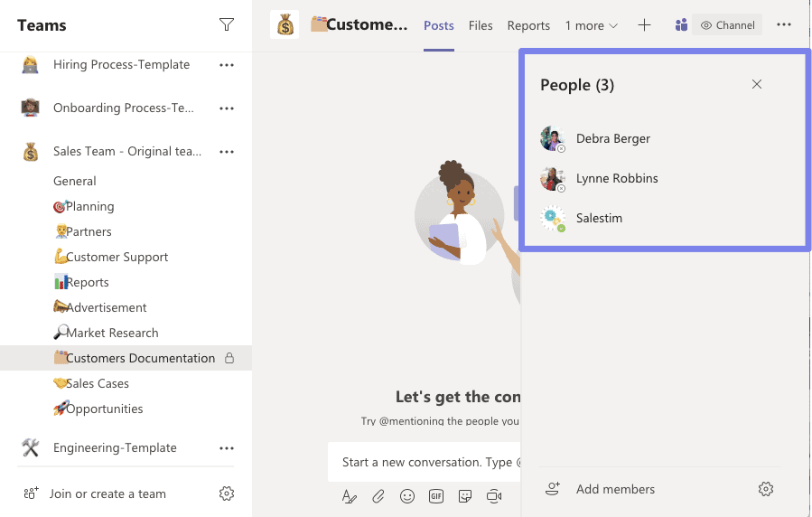This screenshot has height=517, width=812.
Task: Expand the Hiring Process-Template team
Action: click(121, 65)
